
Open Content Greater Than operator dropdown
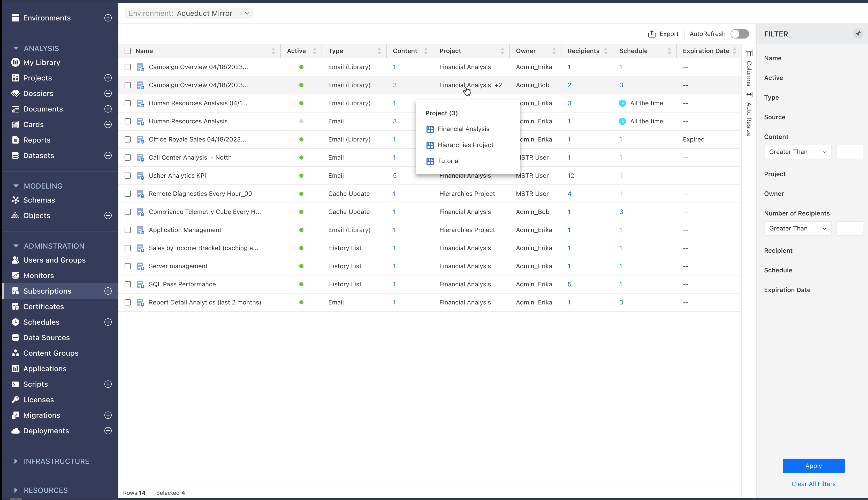797,152
